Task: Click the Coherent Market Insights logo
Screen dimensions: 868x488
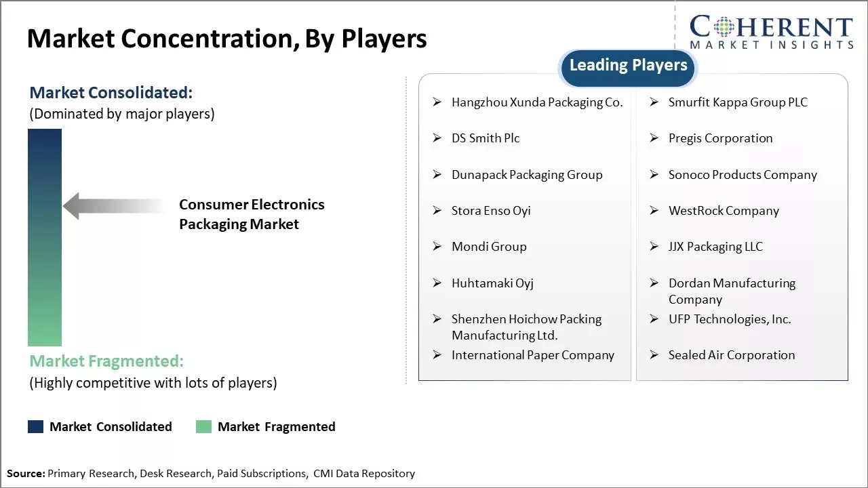Action: (771, 32)
